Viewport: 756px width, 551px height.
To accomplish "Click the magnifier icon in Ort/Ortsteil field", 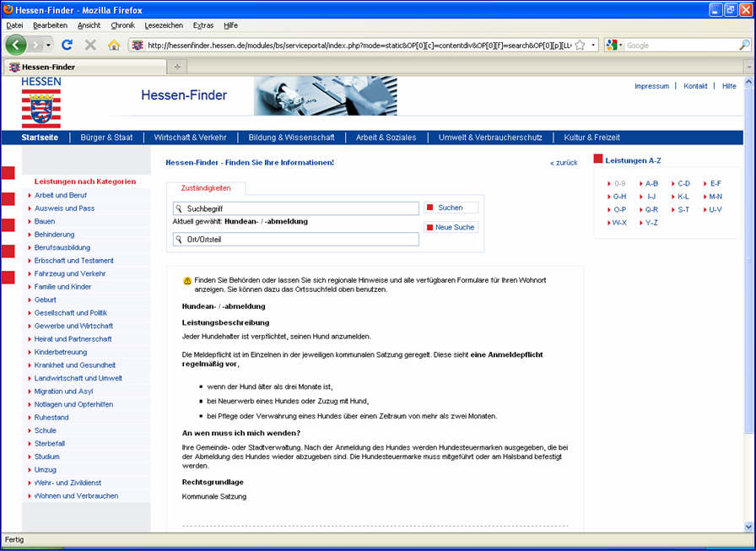I will tap(179, 240).
